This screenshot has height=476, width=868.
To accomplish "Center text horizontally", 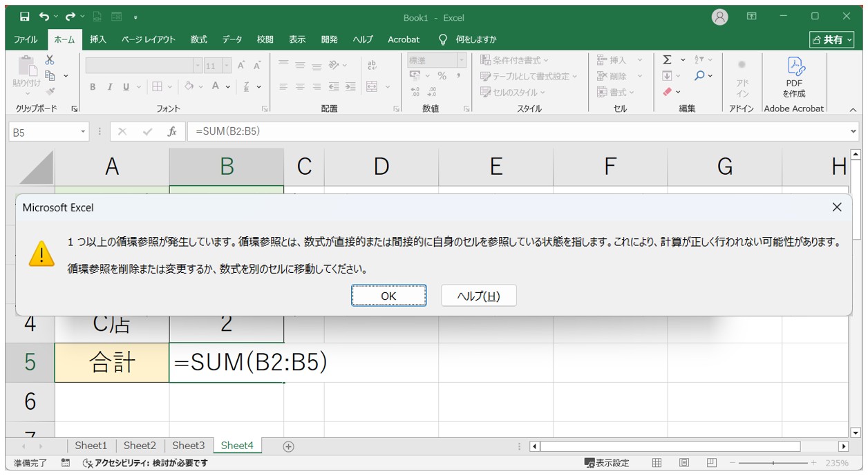I will (300, 86).
